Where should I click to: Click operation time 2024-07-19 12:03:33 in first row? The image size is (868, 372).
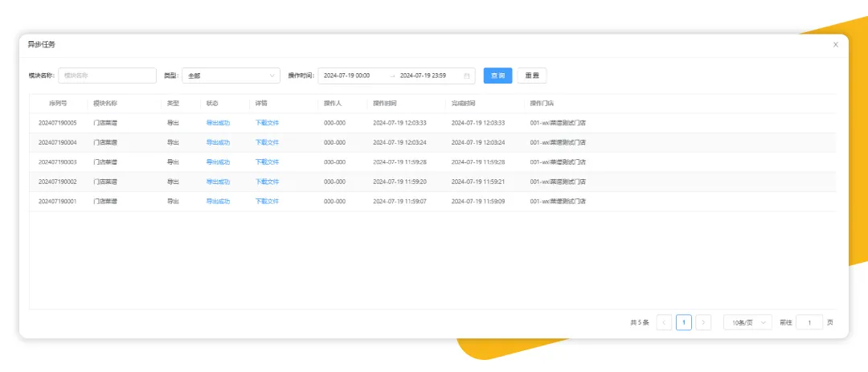(x=399, y=123)
